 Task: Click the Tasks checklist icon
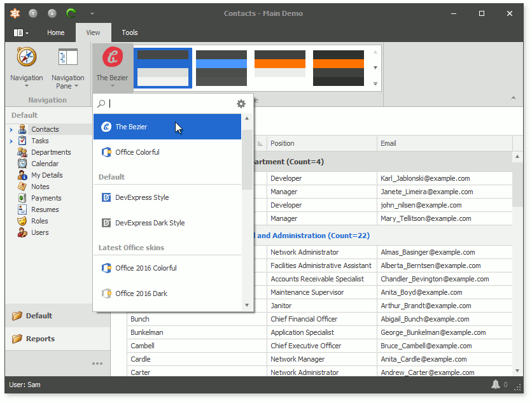click(22, 141)
